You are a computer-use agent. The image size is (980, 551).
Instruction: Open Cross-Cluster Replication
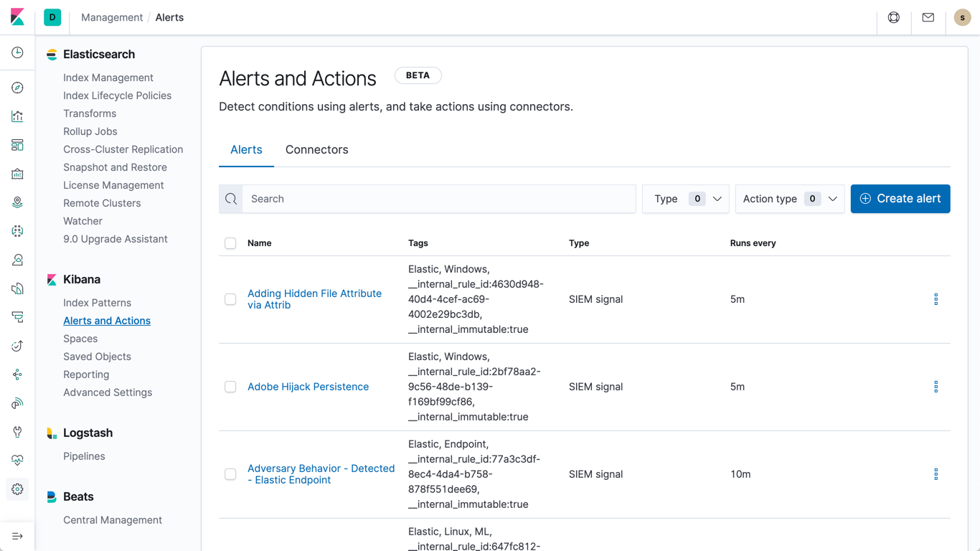pos(123,149)
